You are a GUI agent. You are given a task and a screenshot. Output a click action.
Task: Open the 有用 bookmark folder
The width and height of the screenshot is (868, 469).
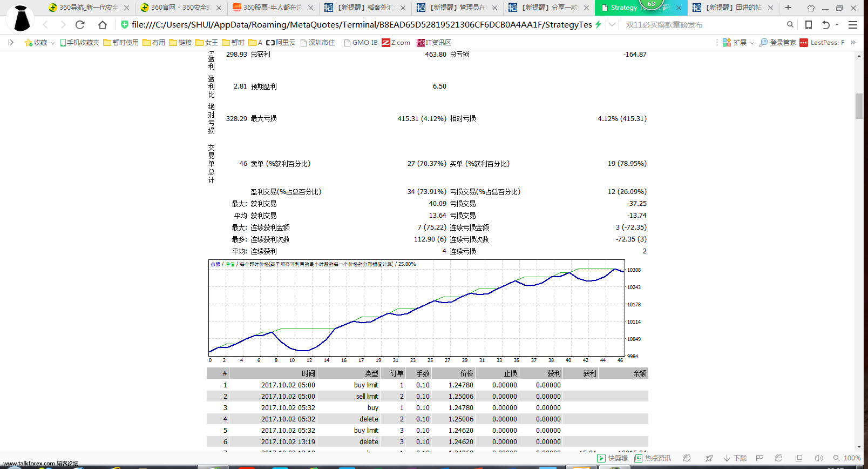tap(154, 43)
